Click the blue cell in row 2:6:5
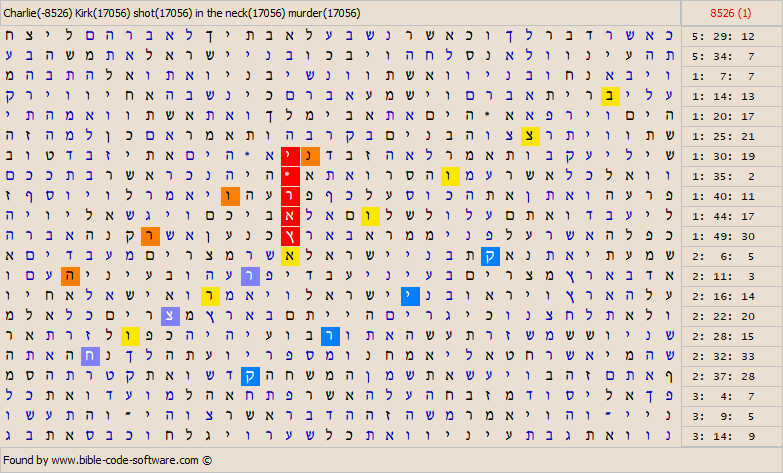 490,256
